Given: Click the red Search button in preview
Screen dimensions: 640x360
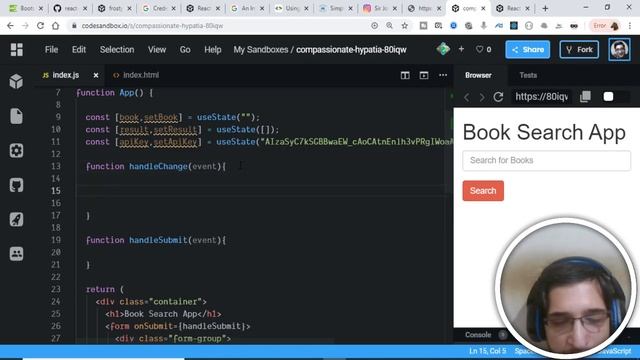Looking at the screenshot, I should [483, 191].
